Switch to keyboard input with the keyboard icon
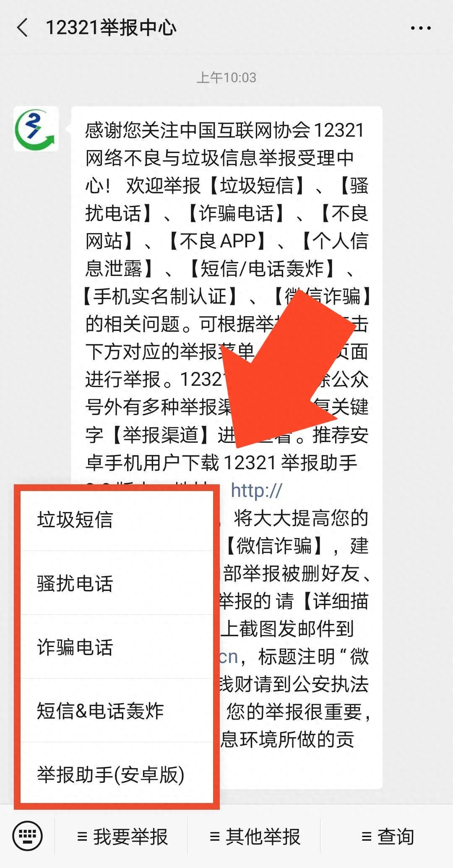The height and width of the screenshot is (868, 453). (x=28, y=836)
